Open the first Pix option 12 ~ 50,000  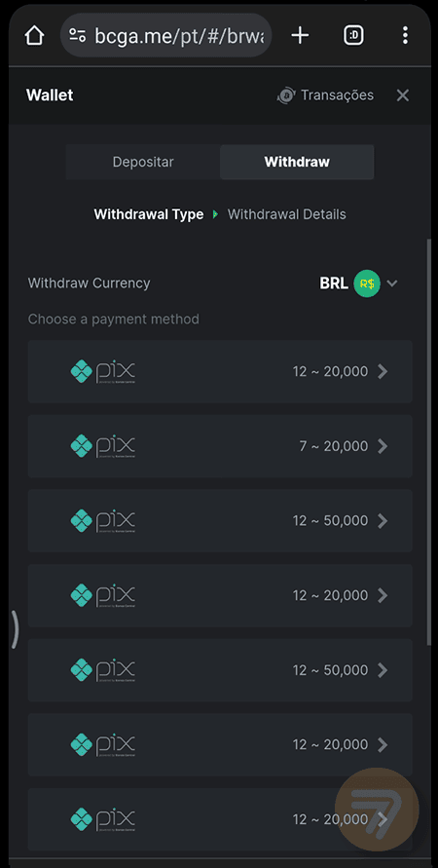[220, 521]
